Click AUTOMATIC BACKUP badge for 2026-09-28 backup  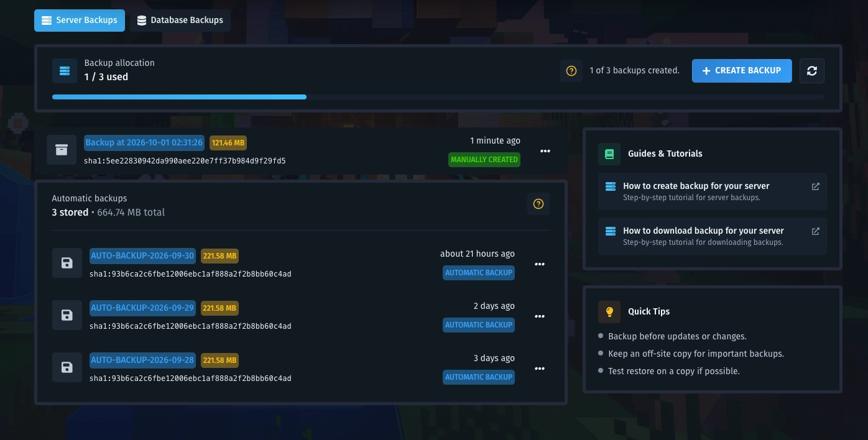(x=479, y=377)
